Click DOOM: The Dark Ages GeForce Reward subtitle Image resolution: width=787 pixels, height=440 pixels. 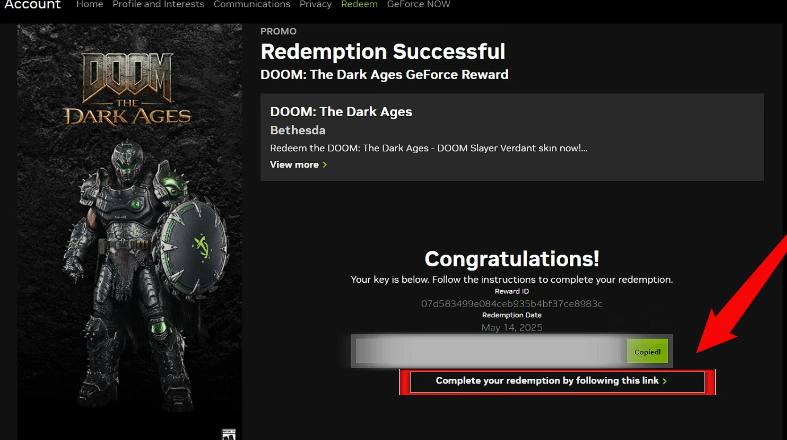(384, 75)
